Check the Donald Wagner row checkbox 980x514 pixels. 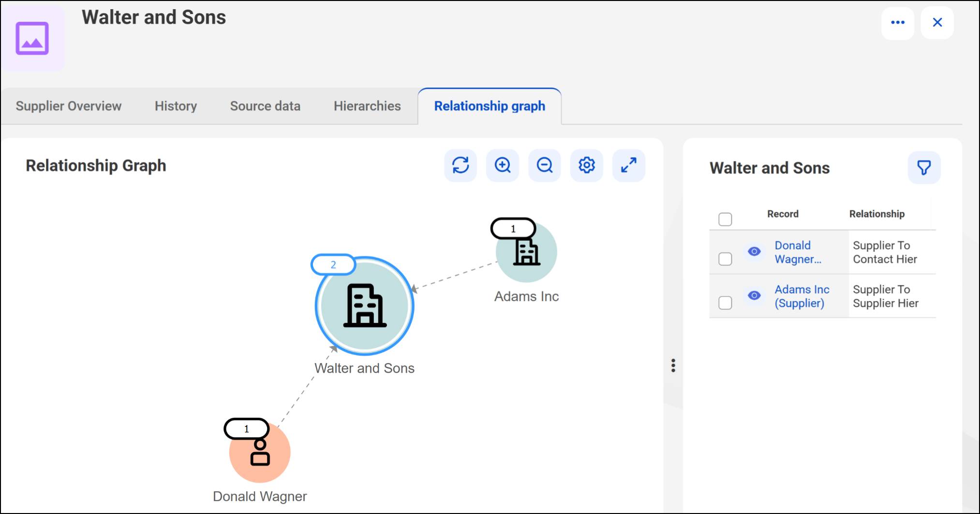(x=725, y=259)
